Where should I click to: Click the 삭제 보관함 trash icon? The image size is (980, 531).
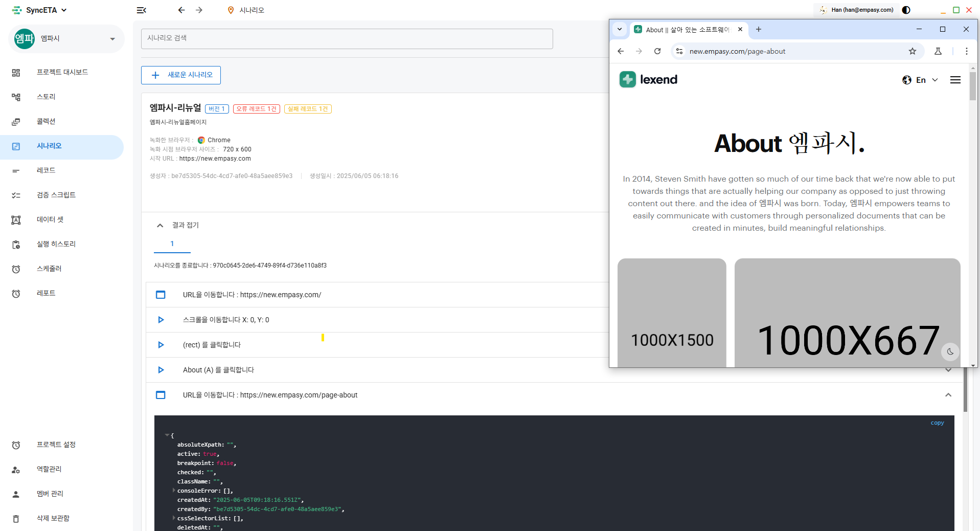coord(16,519)
